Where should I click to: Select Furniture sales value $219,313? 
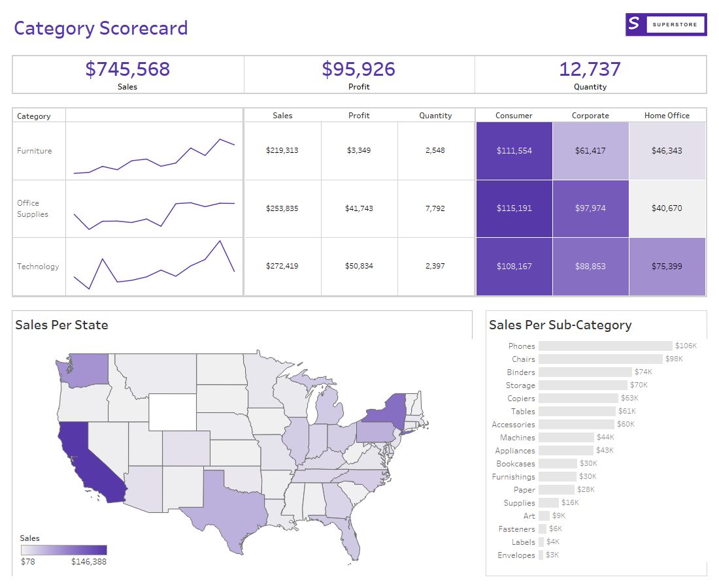click(282, 150)
